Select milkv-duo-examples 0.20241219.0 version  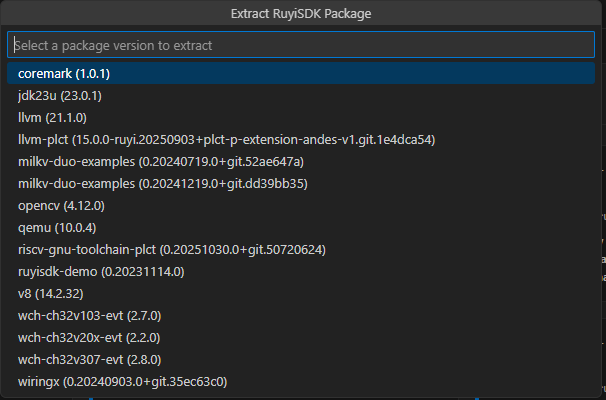pyautogui.click(x=301, y=184)
